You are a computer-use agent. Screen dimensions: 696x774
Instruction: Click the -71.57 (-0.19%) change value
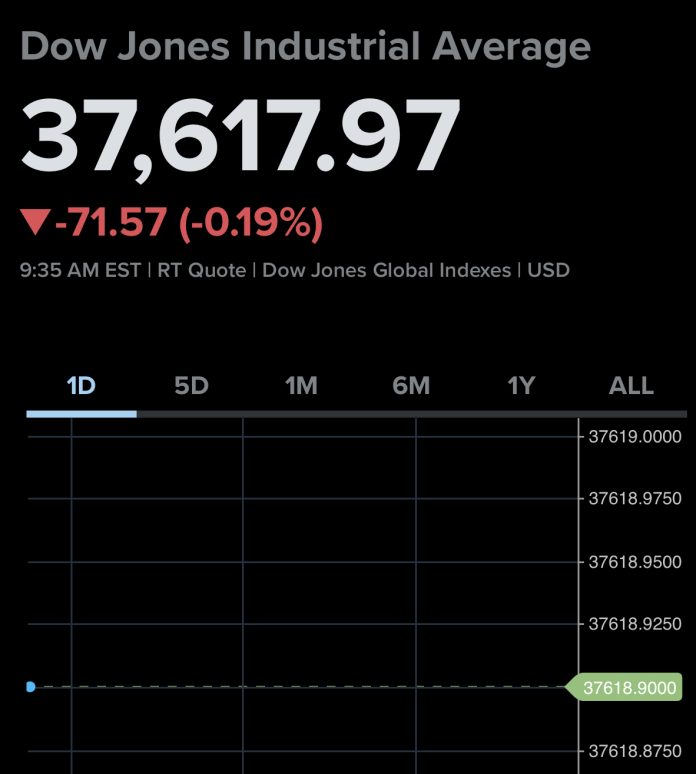pyautogui.click(x=188, y=222)
